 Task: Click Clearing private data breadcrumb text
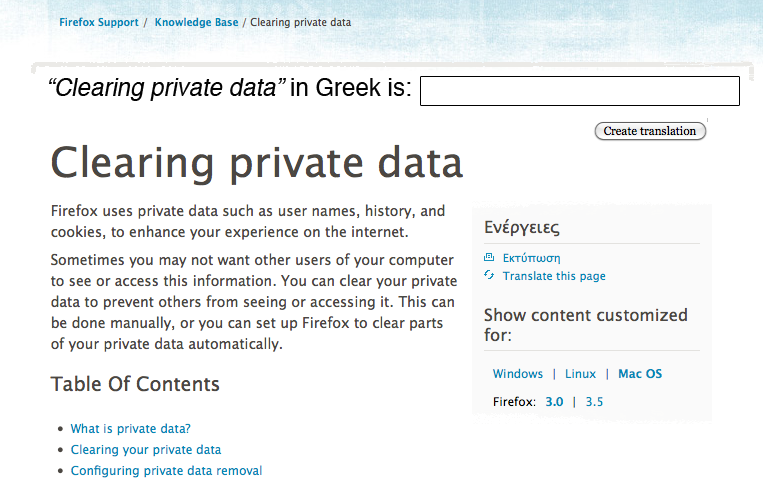pos(300,22)
